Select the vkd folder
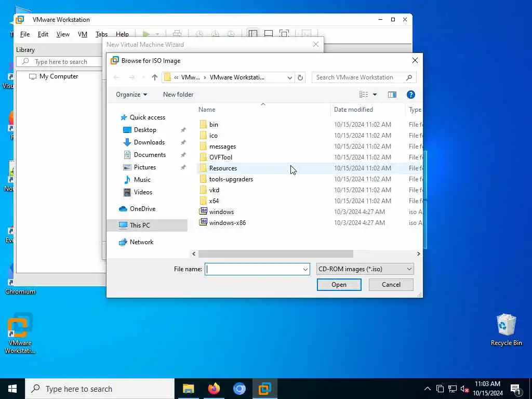Screen dimensions: 532x399 214,190
